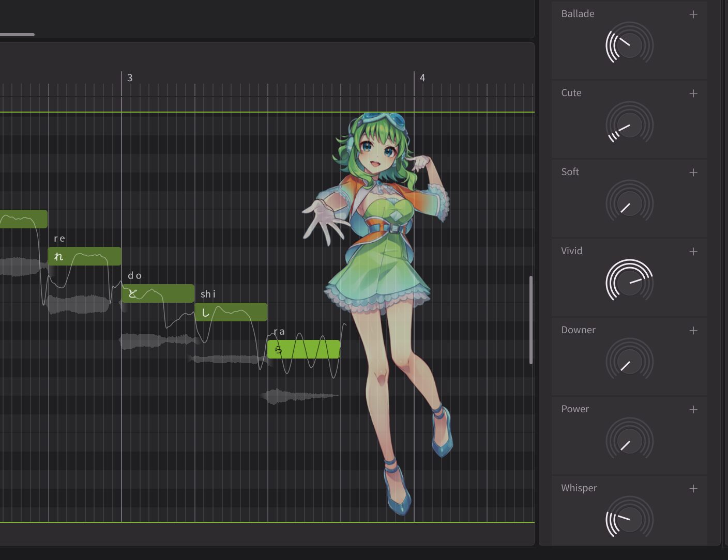Click the Downer label
The image size is (728, 560).
tap(578, 330)
